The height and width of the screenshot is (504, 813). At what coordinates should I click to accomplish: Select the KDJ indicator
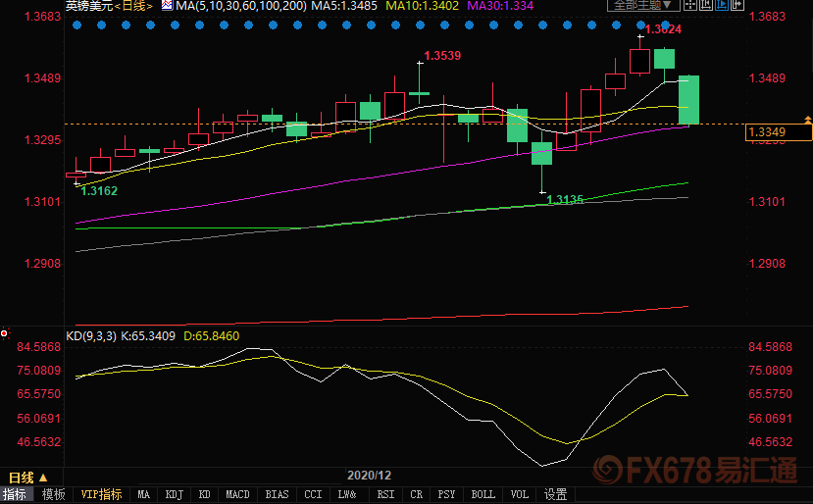(x=174, y=494)
